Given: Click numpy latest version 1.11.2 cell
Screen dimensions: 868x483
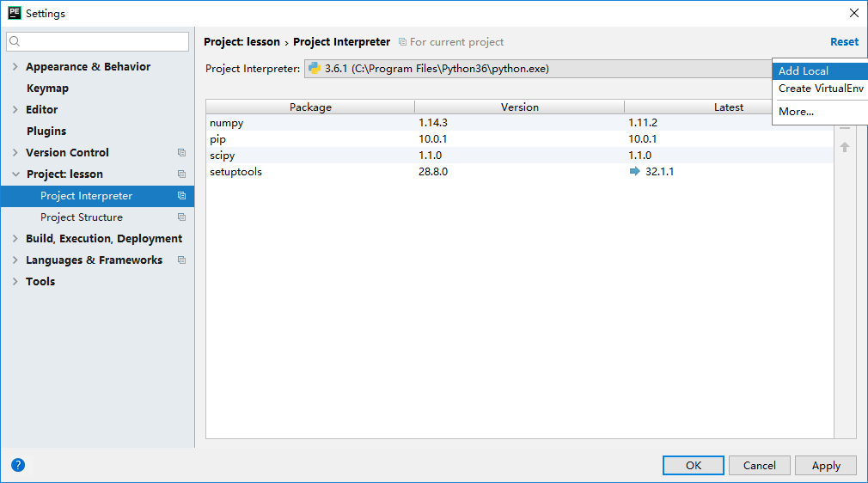Looking at the screenshot, I should 643,122.
